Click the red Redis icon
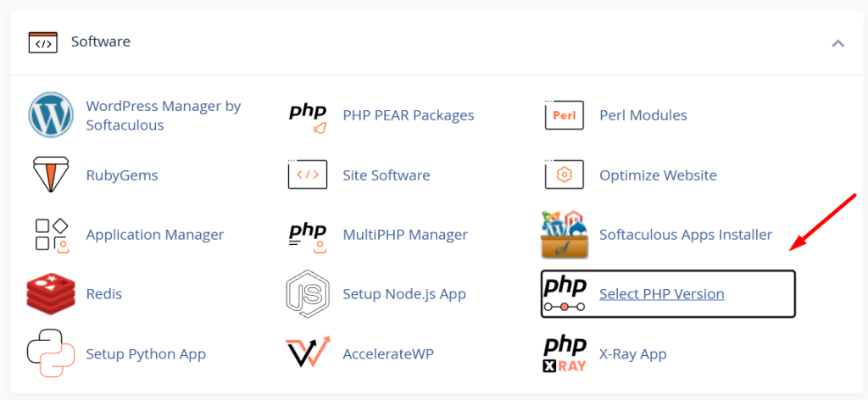868x400 pixels. tap(50, 294)
